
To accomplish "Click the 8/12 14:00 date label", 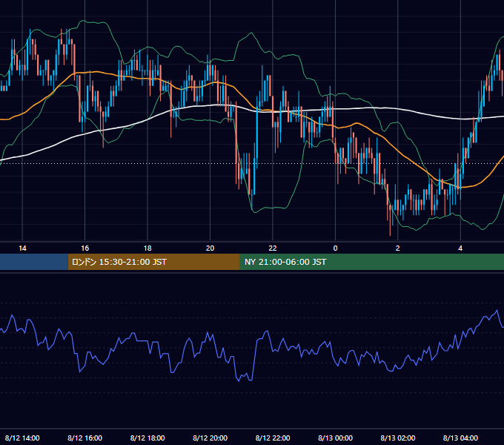I will point(22,438).
